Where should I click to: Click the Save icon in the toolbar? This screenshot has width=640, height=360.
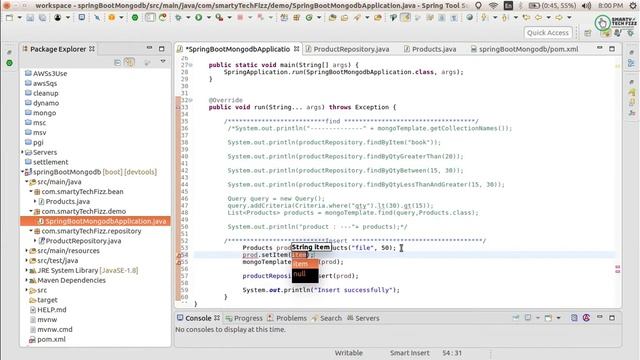[x=30, y=18]
